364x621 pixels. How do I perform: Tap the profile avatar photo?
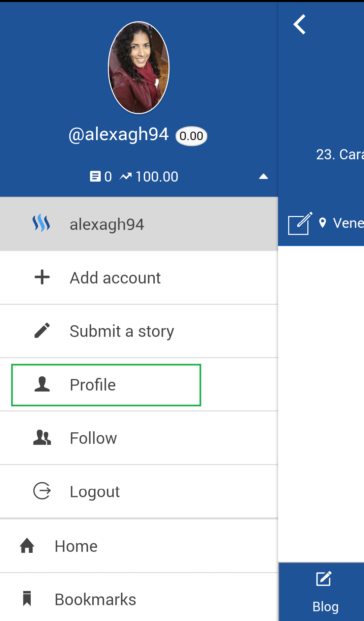tap(139, 67)
